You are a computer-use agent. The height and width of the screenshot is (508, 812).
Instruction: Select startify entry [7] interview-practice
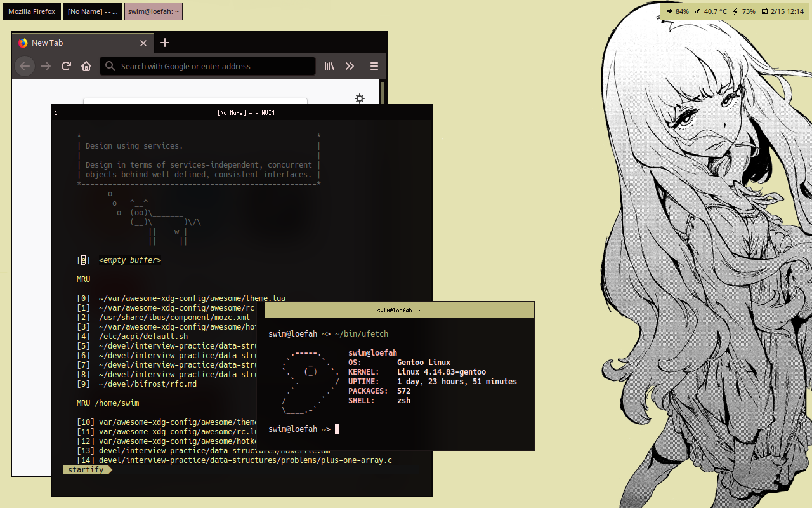166,365
